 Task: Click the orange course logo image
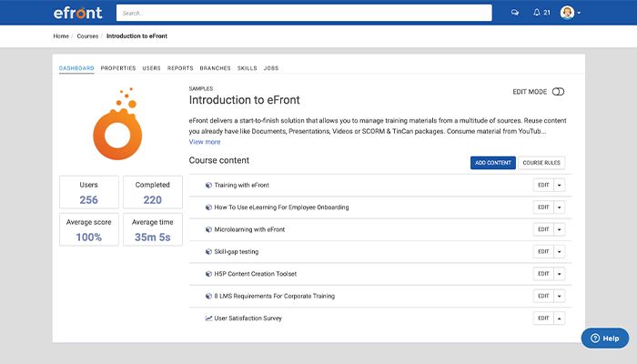(120, 126)
